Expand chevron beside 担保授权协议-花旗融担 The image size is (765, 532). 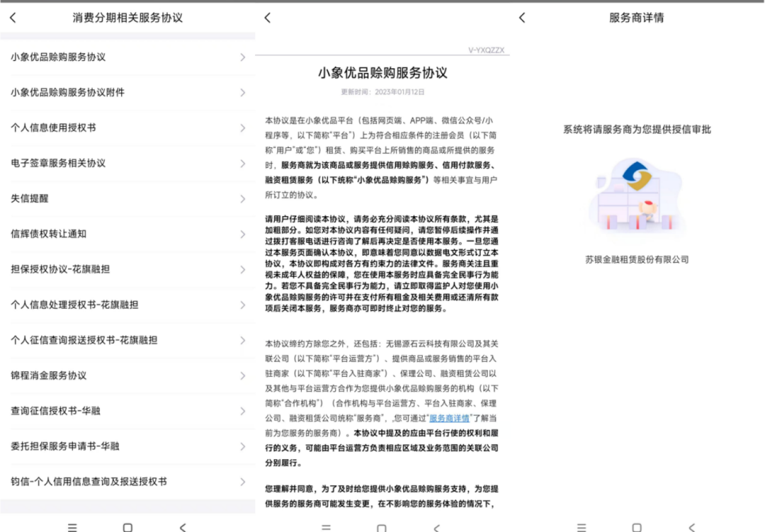[242, 269]
